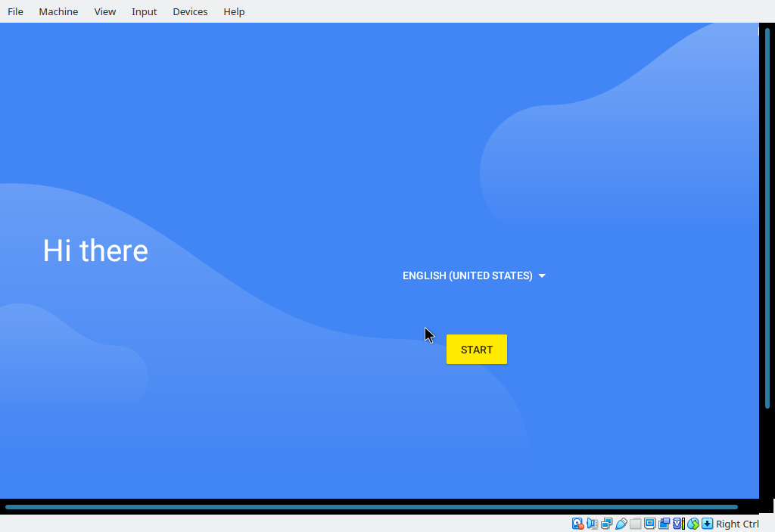Viewport: 775px width, 532px height.
Task: Click the display settings status icon
Action: [x=650, y=524]
